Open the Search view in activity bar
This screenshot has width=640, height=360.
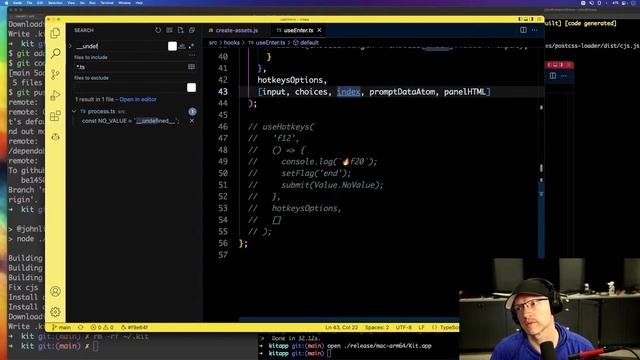pos(56,53)
